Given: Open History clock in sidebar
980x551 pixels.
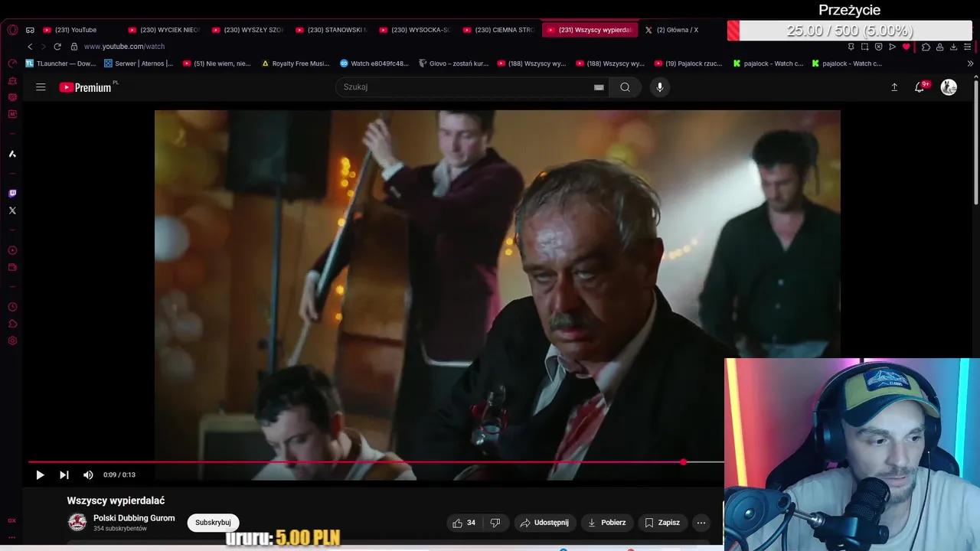Looking at the screenshot, I should tap(12, 307).
